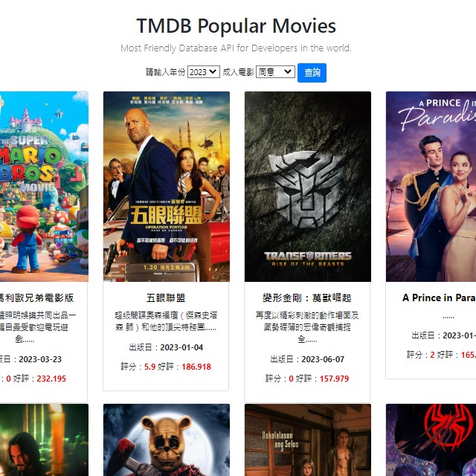Click the 瑪利歐兄弟電影版 card title
This screenshot has width=476, height=476.
[36, 297]
